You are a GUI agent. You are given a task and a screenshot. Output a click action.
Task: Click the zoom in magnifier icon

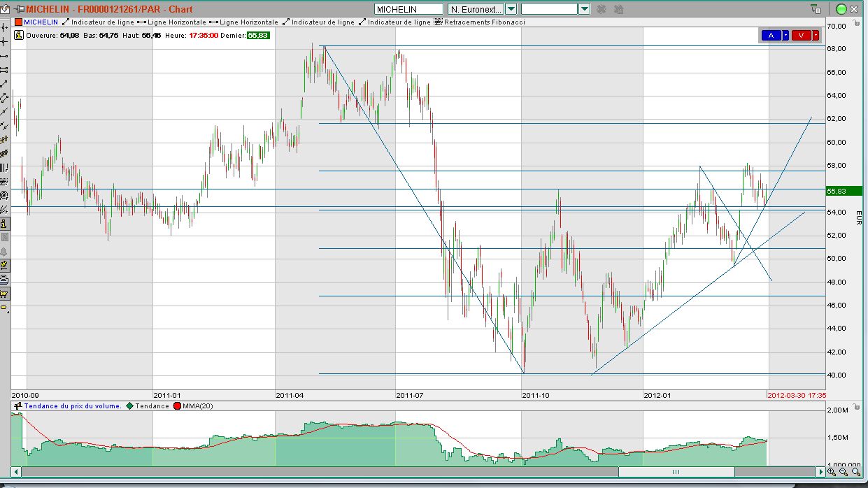pos(831,472)
